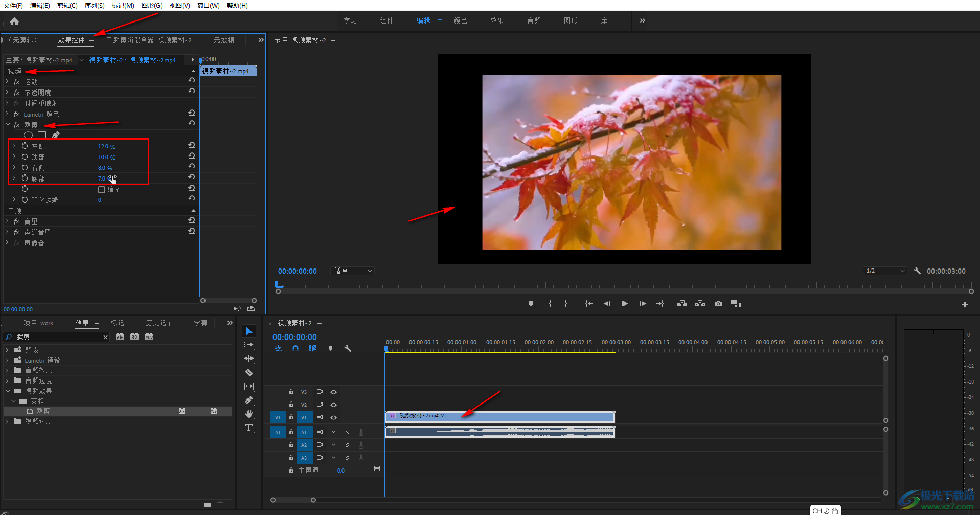Image resolution: width=980 pixels, height=515 pixels.
Task: Click 右侧 value 8.0 %
Action: pos(105,168)
